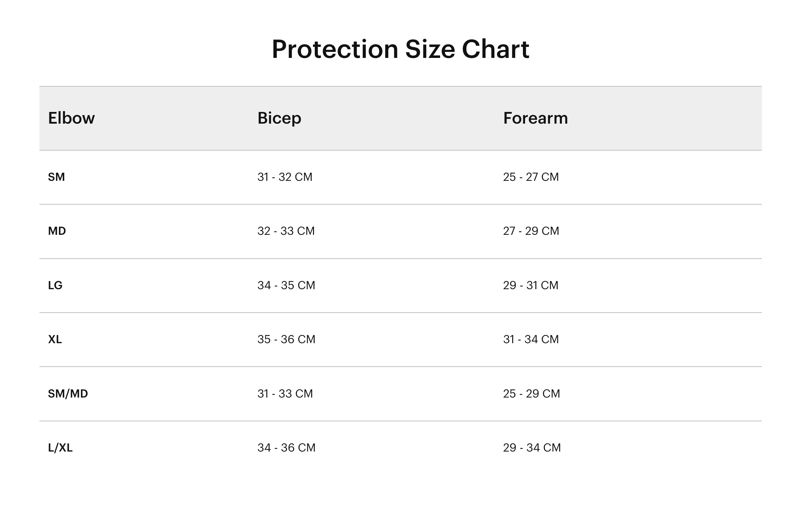Select bicep value 32 - 33 CM
Screen dimensions: 812x513
pos(286,231)
